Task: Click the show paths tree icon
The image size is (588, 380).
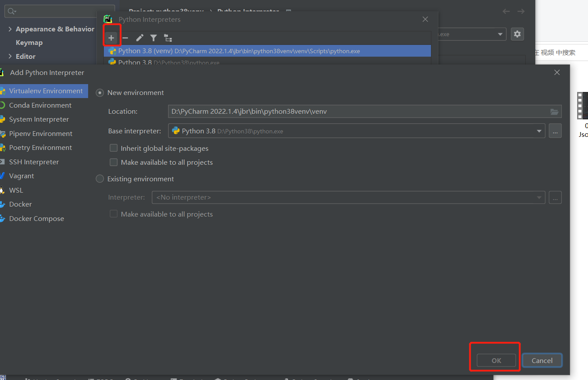Action: 168,38
